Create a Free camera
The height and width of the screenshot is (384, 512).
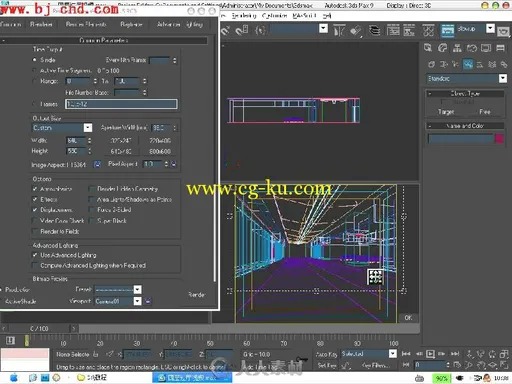coord(485,112)
